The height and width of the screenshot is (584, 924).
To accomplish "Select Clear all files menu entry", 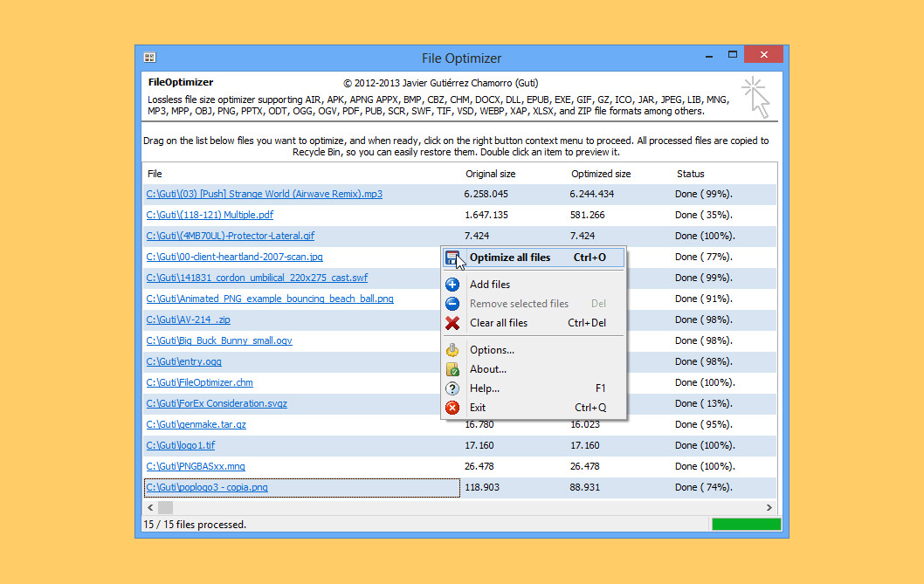I will pyautogui.click(x=534, y=323).
